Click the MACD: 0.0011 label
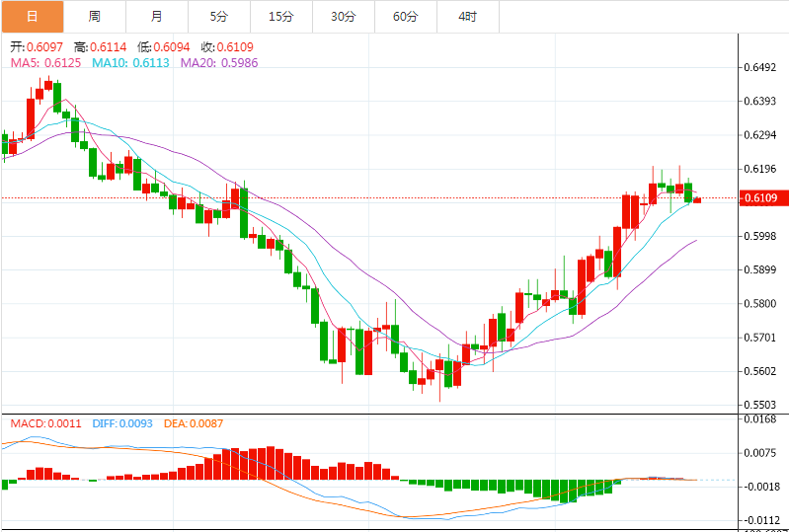Image resolution: width=789 pixels, height=532 pixels. (45, 423)
